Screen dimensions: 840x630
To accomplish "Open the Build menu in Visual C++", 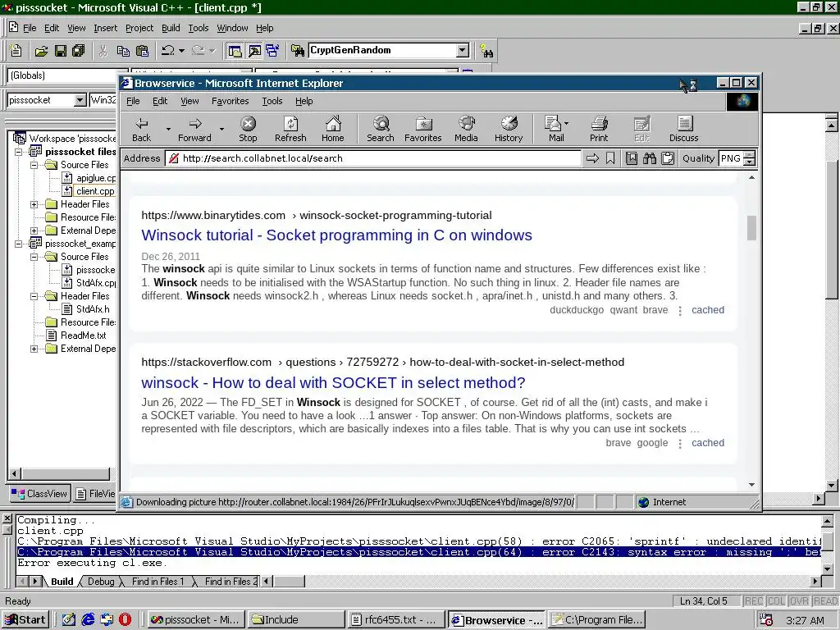I will (x=171, y=28).
